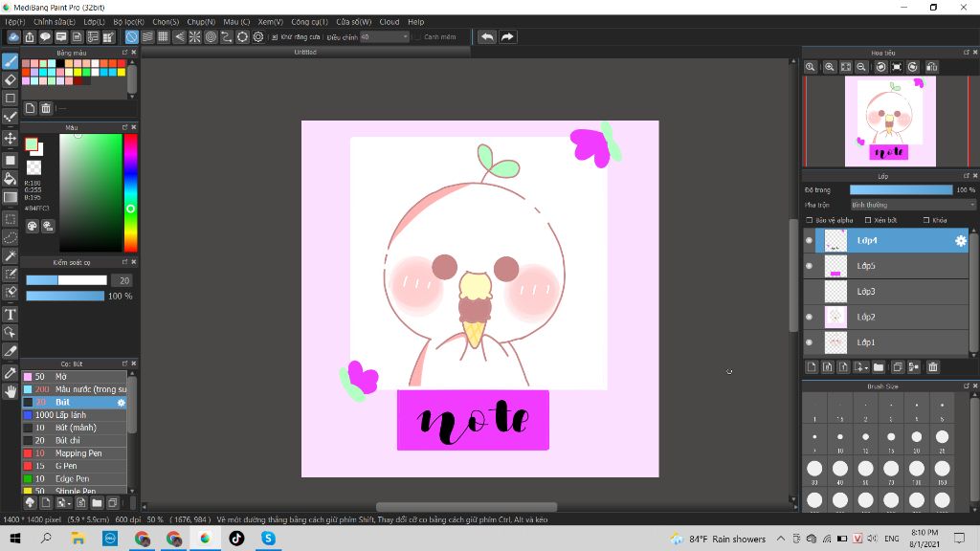Select the Bucket fill tool
980x551 pixels.
(10, 179)
